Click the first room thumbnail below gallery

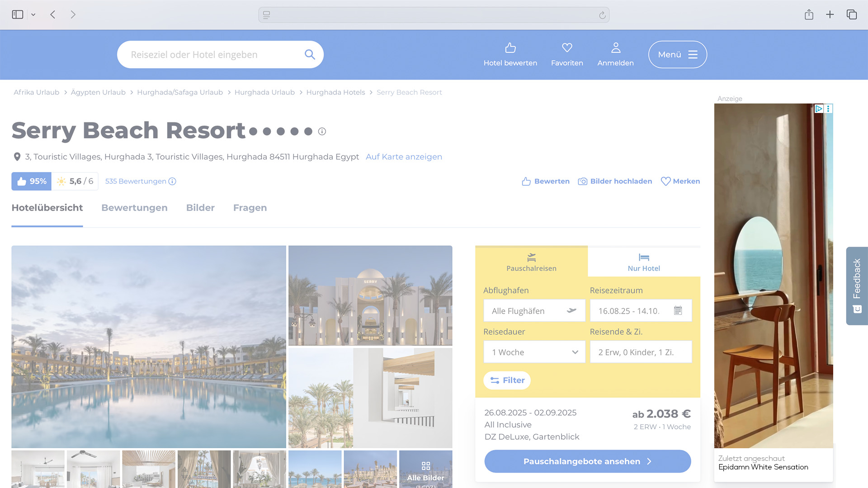[38, 469]
